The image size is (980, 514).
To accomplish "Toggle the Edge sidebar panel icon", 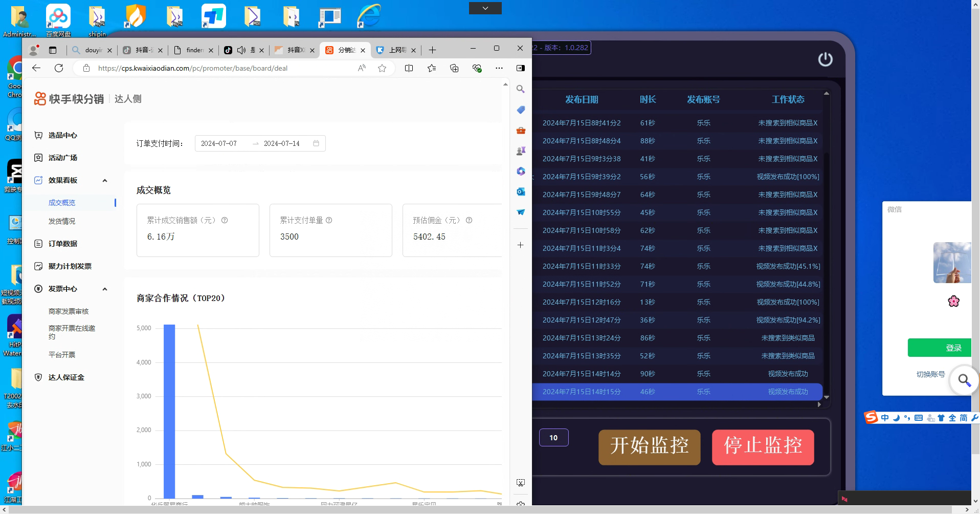I will [x=521, y=68].
